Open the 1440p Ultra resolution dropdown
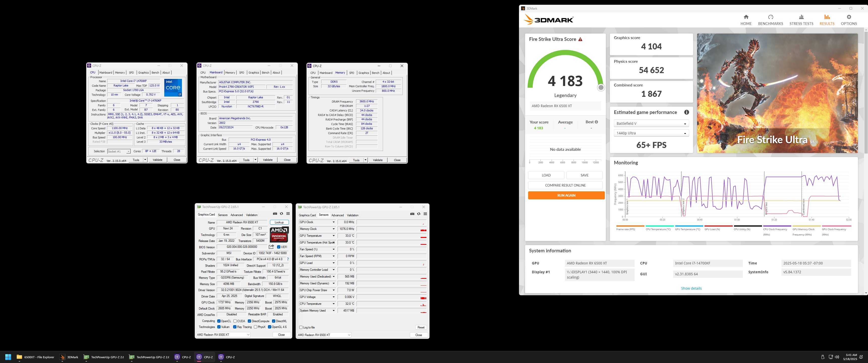 [651, 133]
